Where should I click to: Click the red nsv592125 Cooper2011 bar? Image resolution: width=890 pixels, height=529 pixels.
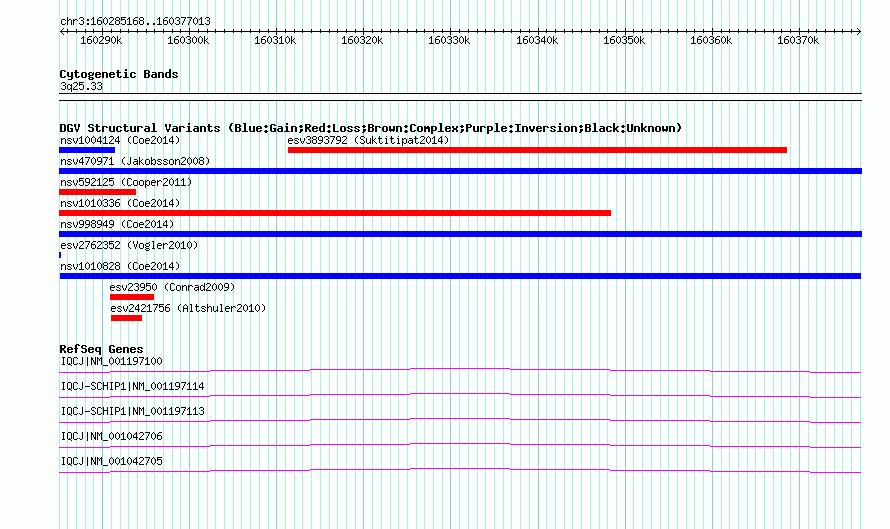pos(98,192)
